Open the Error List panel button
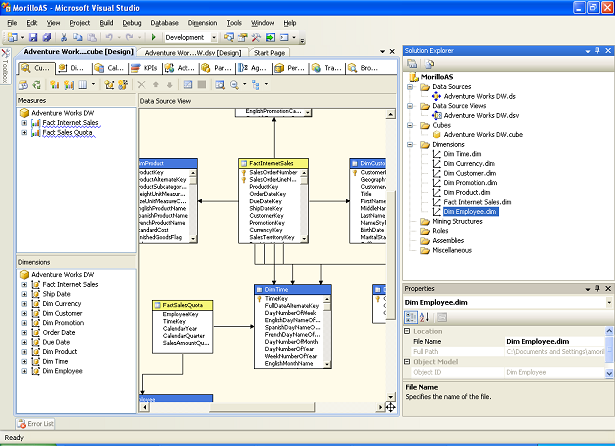 click(35, 424)
